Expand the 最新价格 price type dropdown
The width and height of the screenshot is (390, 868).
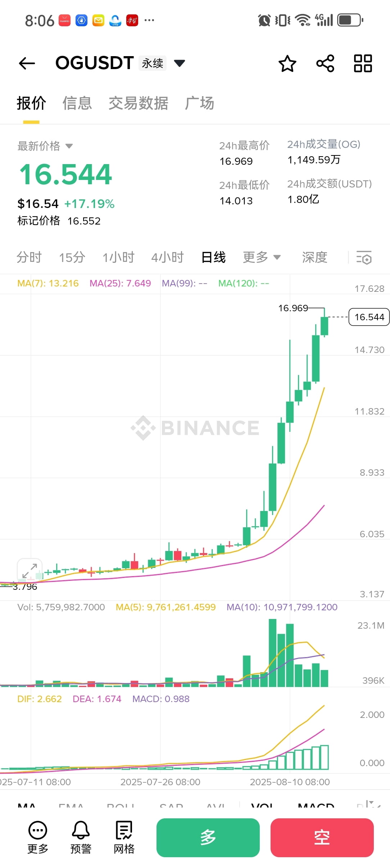coord(69,146)
